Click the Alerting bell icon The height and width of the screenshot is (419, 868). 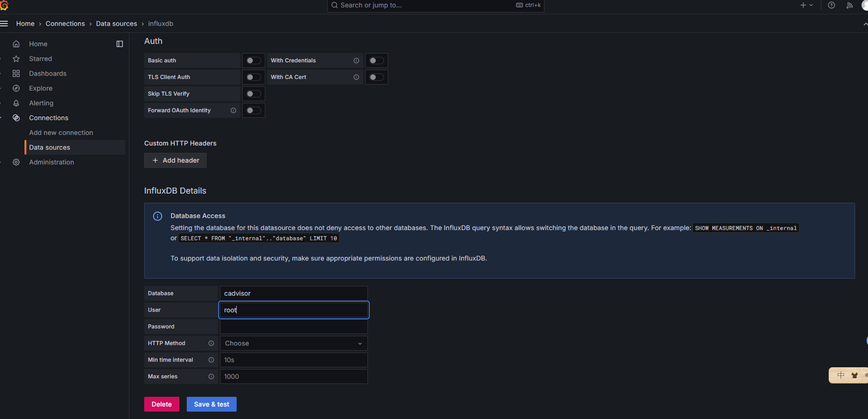[x=16, y=103]
